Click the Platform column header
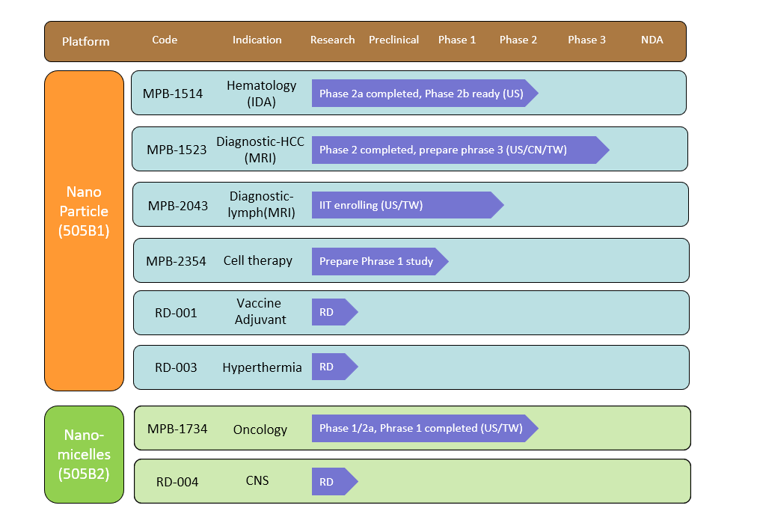 coord(85,41)
